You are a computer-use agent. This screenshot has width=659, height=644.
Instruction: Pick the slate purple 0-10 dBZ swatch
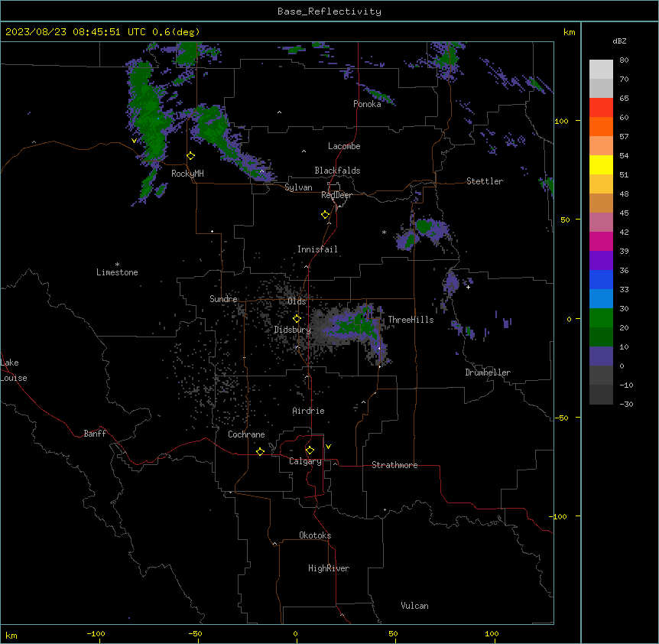tap(601, 356)
